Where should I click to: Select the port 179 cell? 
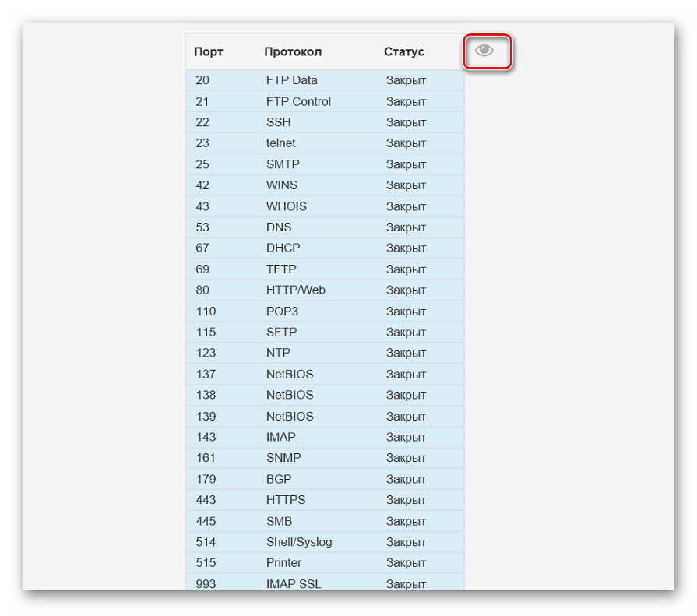pos(206,479)
